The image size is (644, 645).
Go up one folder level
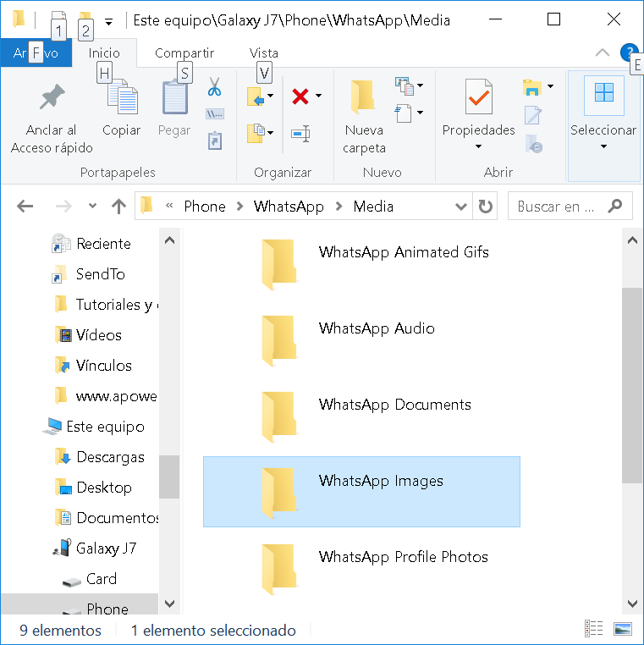[118, 206]
